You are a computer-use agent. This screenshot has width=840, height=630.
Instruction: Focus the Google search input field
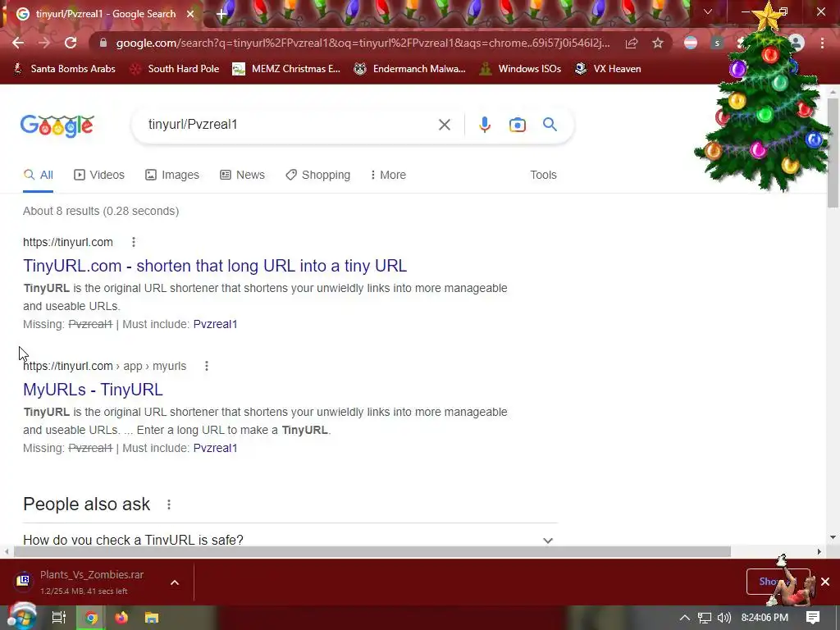click(290, 125)
